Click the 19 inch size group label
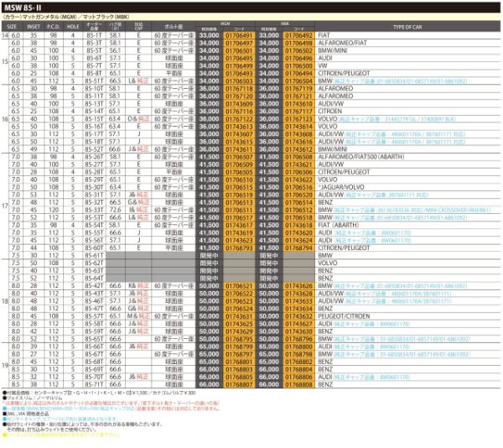The width and height of the screenshot is (503, 448). [5, 367]
